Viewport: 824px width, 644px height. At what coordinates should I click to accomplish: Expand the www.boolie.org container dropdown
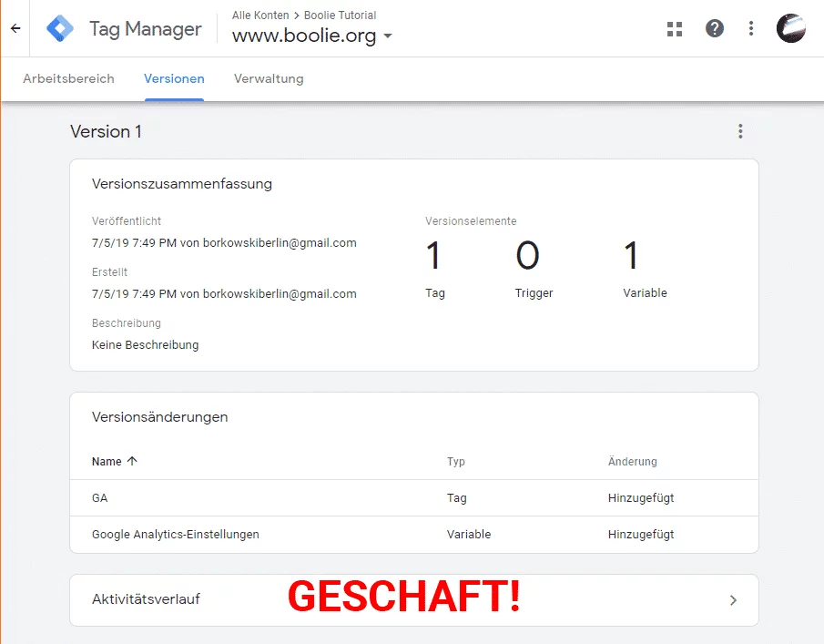[x=388, y=36]
